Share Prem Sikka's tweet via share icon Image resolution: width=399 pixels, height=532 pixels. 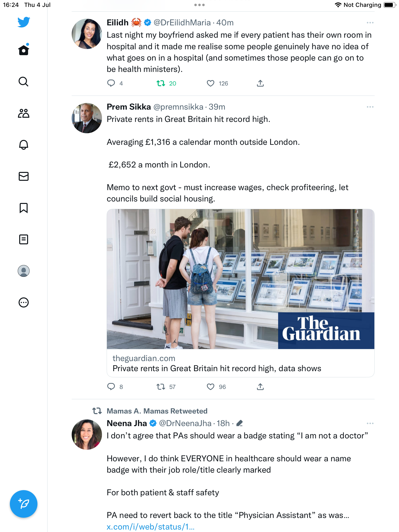pyautogui.click(x=260, y=387)
